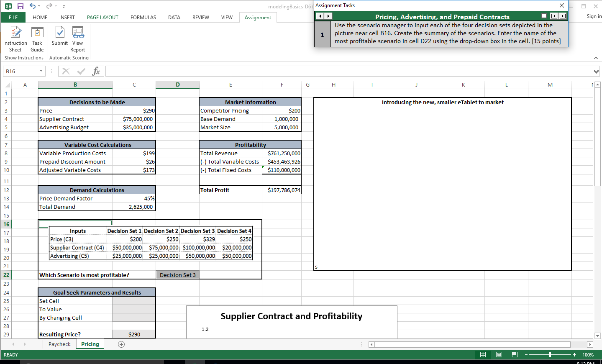Expand the formula bar
This screenshot has height=364, width=602.
click(x=596, y=72)
